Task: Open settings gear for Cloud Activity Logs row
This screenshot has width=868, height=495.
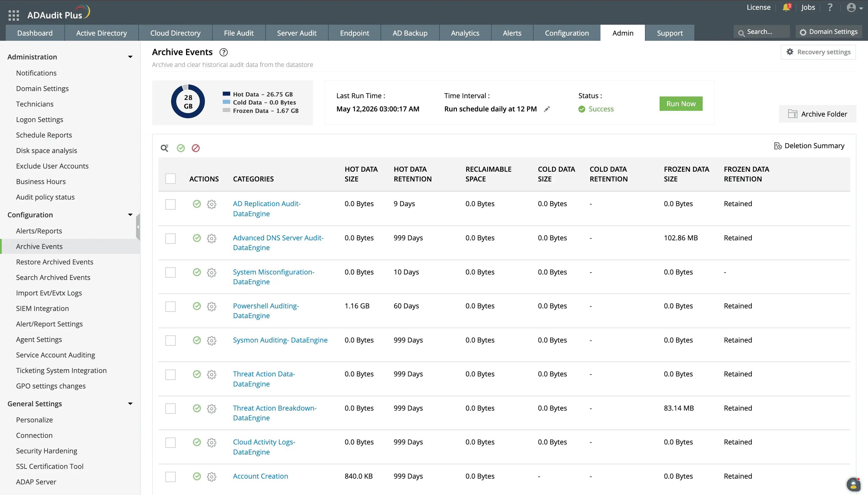Action: [211, 443]
